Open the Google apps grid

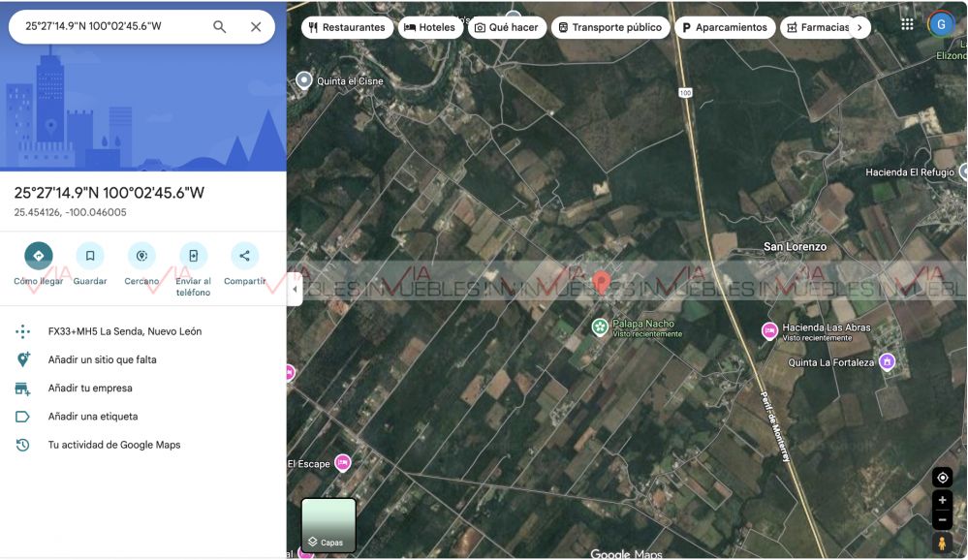tap(907, 24)
